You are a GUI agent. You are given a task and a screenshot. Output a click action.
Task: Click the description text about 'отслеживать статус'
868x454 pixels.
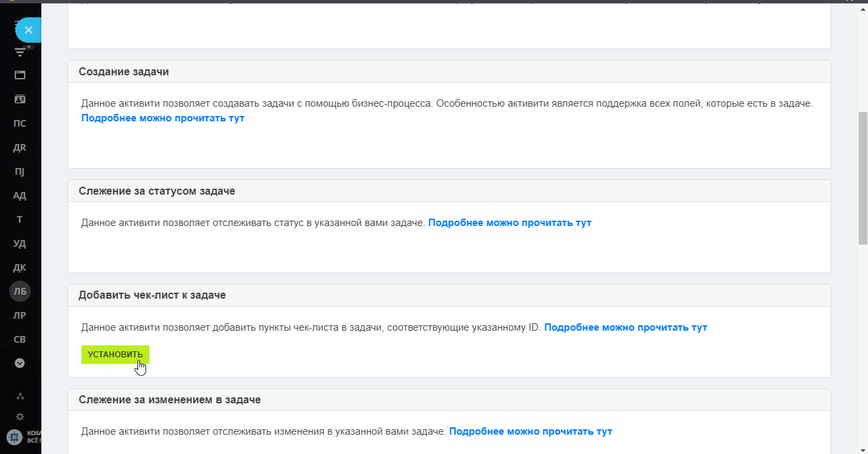pos(253,223)
